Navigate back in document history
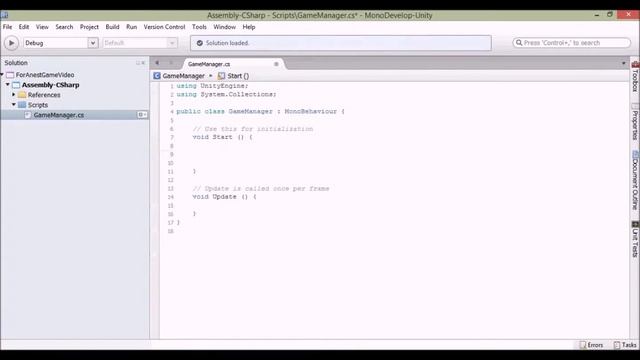The width and height of the screenshot is (640, 360). tap(157, 63)
